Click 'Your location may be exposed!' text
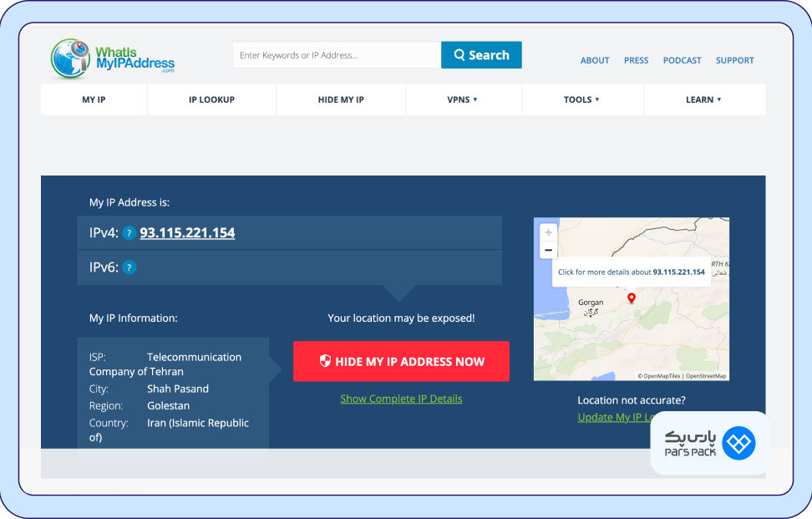This screenshot has height=519, width=812. [401, 318]
